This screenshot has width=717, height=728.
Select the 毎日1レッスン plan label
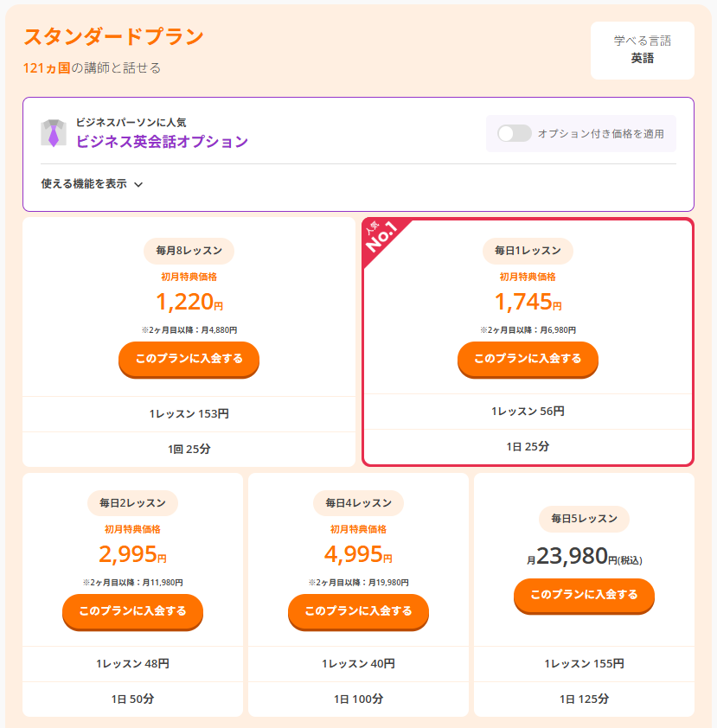528,251
